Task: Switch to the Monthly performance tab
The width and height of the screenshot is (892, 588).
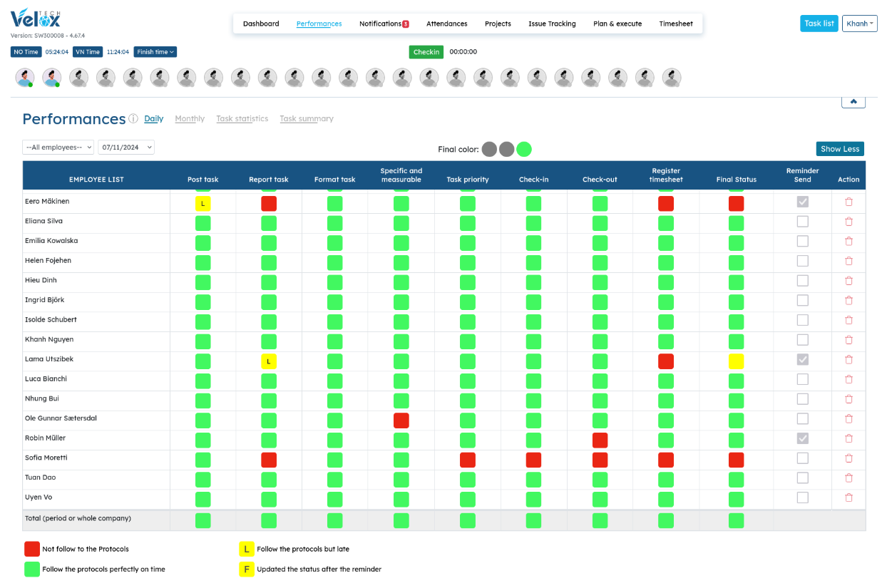Action: (190, 119)
